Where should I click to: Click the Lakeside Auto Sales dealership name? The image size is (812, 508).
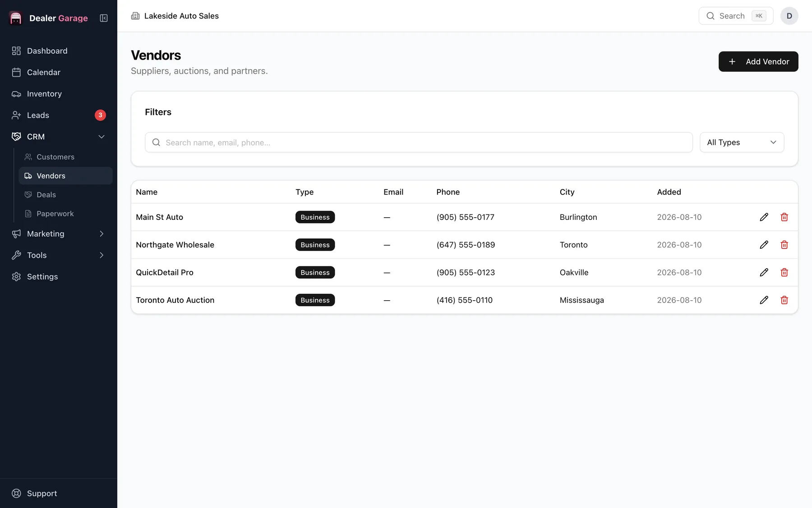[x=181, y=16]
